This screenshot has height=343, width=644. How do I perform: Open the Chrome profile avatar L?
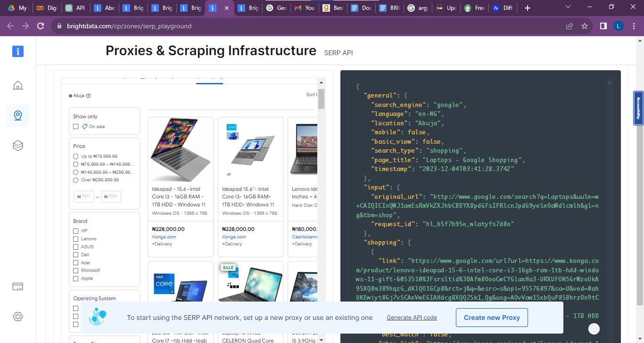click(x=618, y=26)
